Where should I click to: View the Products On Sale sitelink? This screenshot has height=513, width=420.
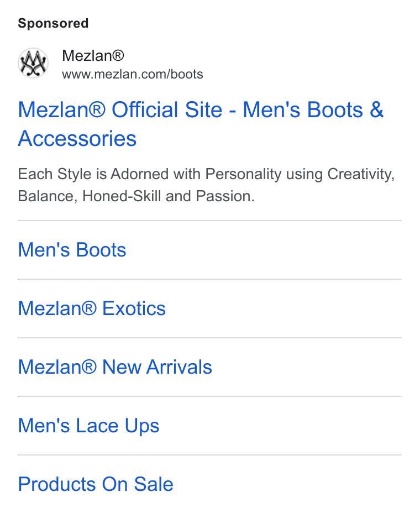96,484
